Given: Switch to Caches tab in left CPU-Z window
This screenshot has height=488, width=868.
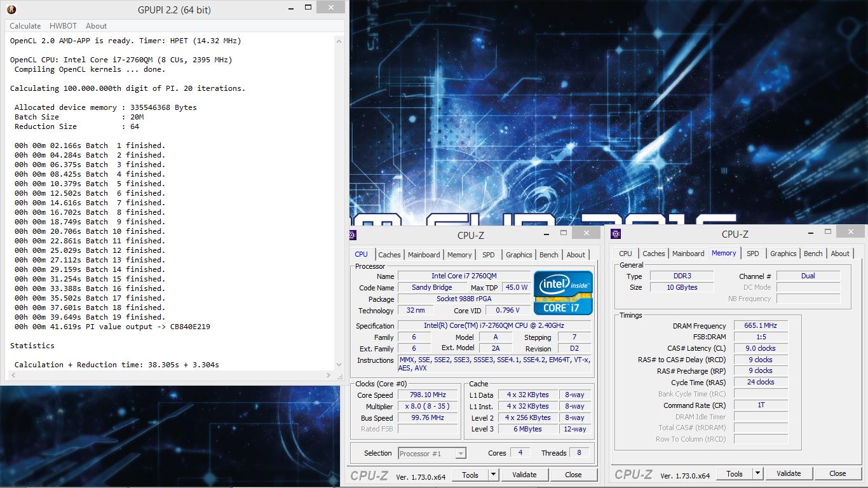Looking at the screenshot, I should (390, 255).
